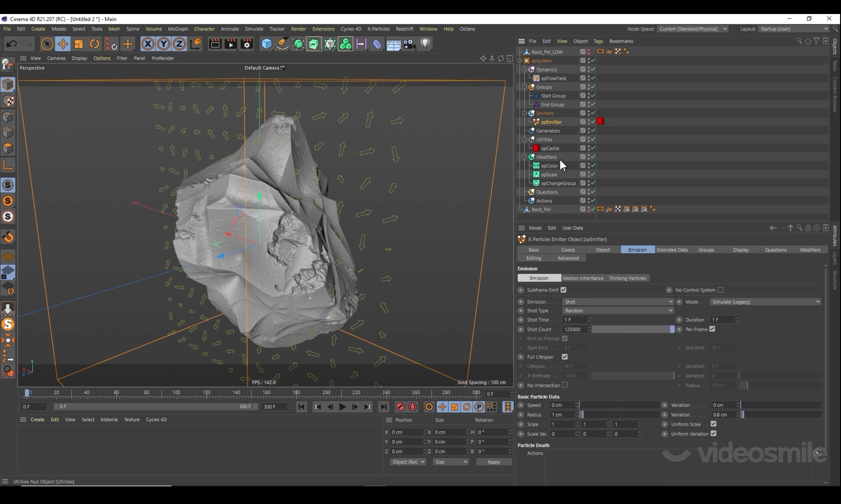841x504 pixels.
Task: Switch to the Extended Data tab
Action: [x=672, y=250]
